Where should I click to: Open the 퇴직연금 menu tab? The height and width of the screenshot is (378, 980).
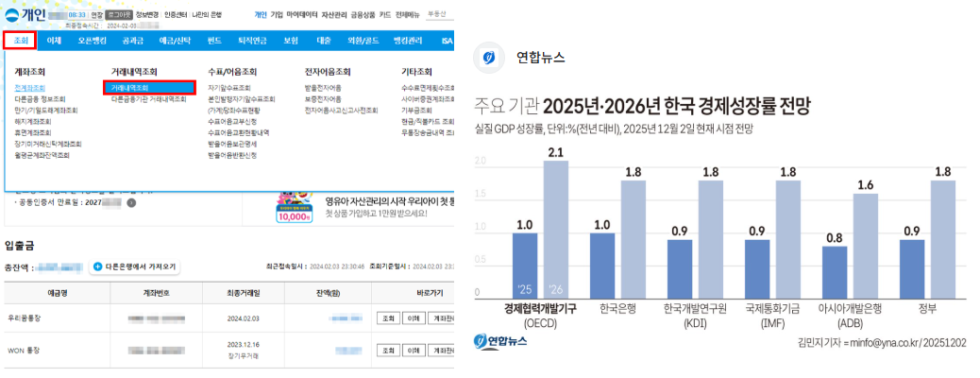tap(252, 41)
